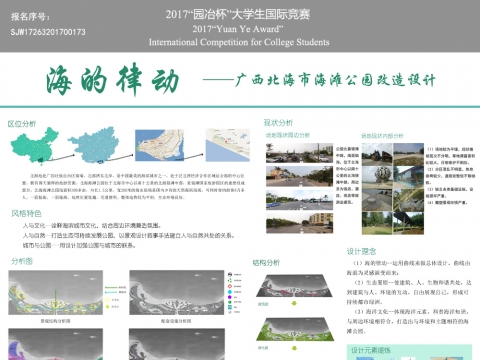Click the caption 配套设施分析图

176,321
